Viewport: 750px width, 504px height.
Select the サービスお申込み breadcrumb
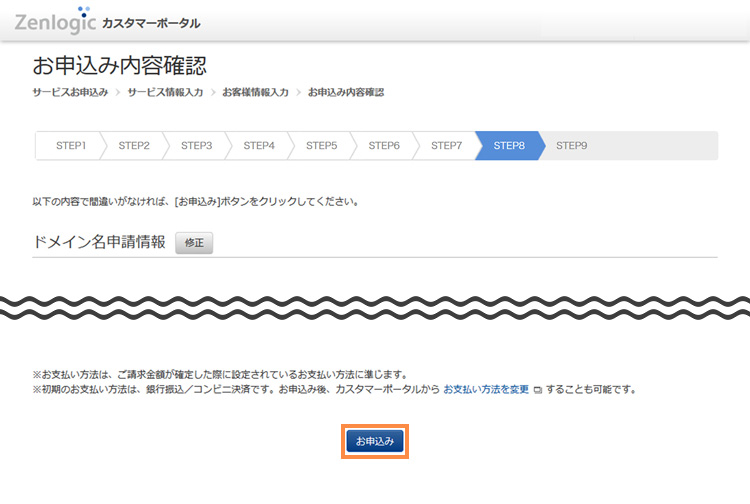pyautogui.click(x=70, y=92)
